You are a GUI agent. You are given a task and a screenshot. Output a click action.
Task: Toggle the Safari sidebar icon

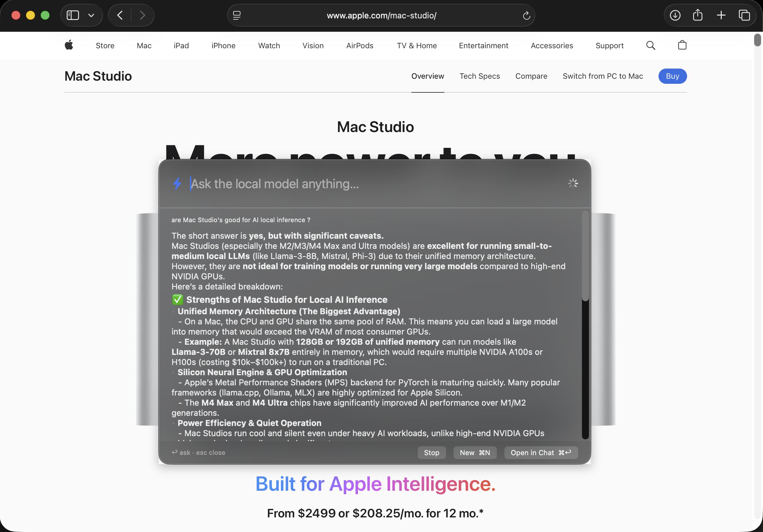73,15
